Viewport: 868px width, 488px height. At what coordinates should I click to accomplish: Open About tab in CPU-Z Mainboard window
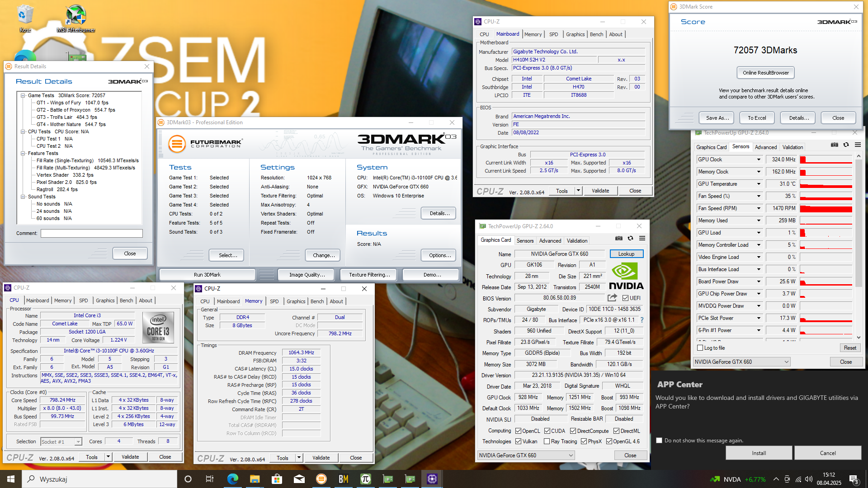tap(615, 34)
